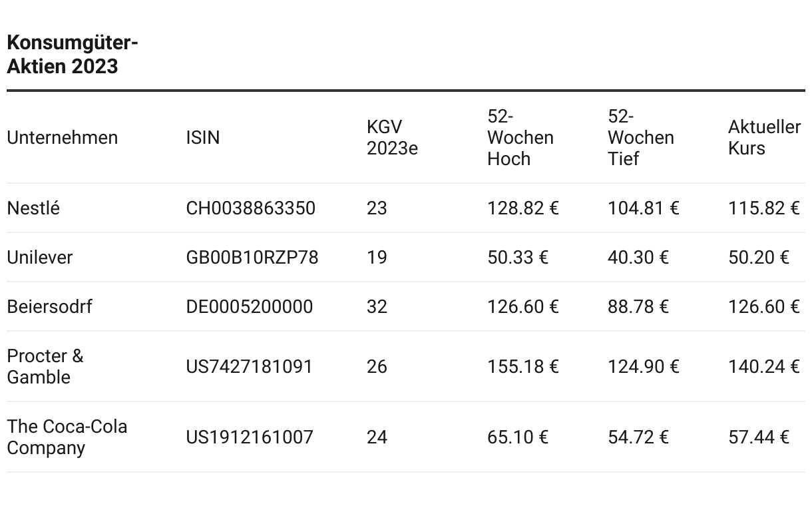The height and width of the screenshot is (506, 812).
Task: Click the 52-Wochen Hoch header
Action: (520, 138)
